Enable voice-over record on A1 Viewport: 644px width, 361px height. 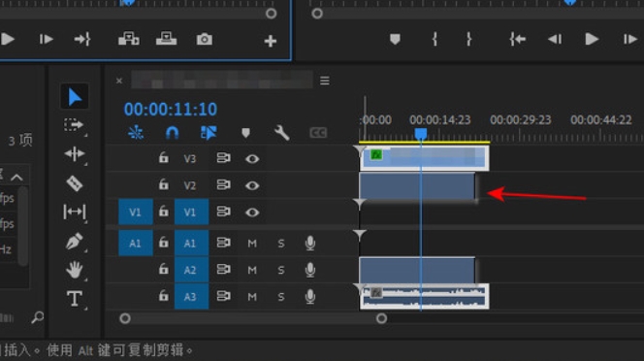(310, 243)
